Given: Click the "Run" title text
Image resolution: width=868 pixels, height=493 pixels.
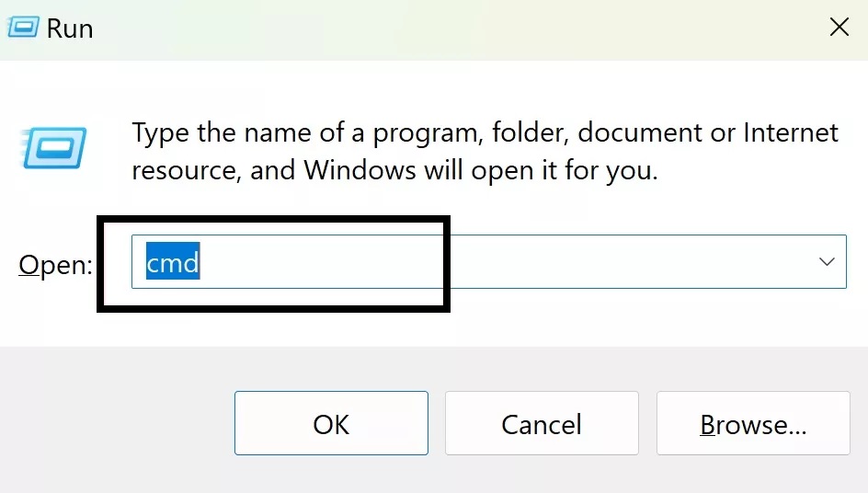Looking at the screenshot, I should click(x=70, y=29).
